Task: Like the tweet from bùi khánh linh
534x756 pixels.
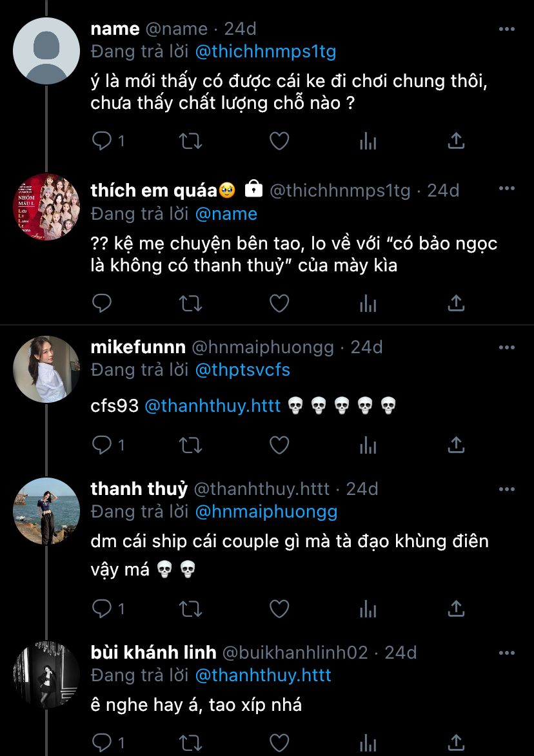Action: tap(279, 742)
